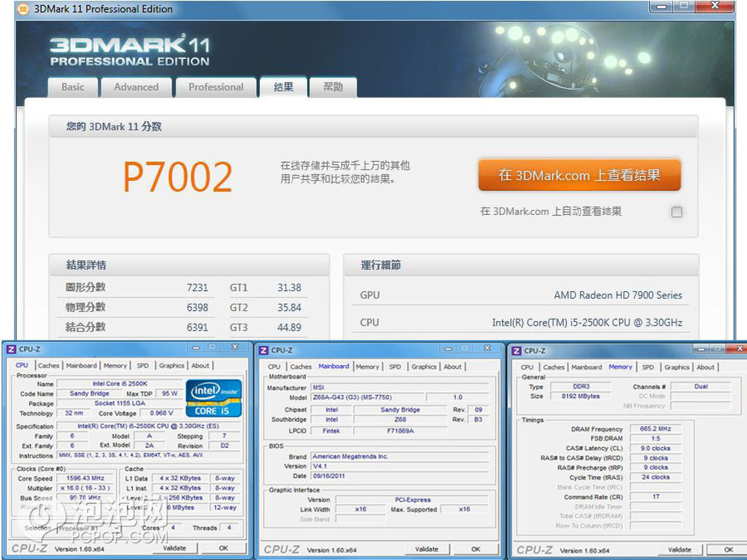The height and width of the screenshot is (560, 747).
Task: Switch to the Basic tab in 3DMark
Action: tap(73, 87)
